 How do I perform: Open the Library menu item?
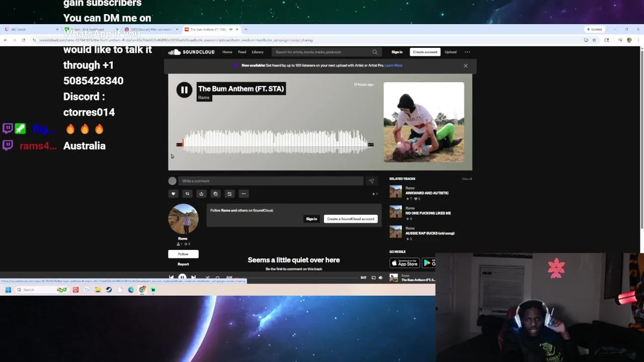click(258, 52)
